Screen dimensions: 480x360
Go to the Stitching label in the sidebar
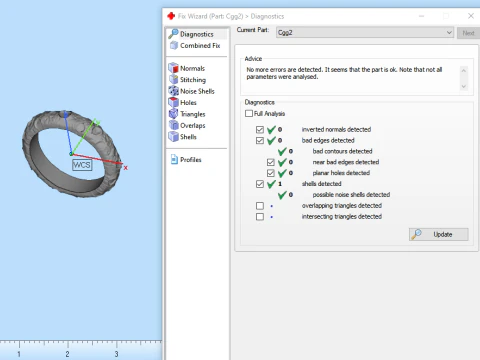pyautogui.click(x=193, y=80)
